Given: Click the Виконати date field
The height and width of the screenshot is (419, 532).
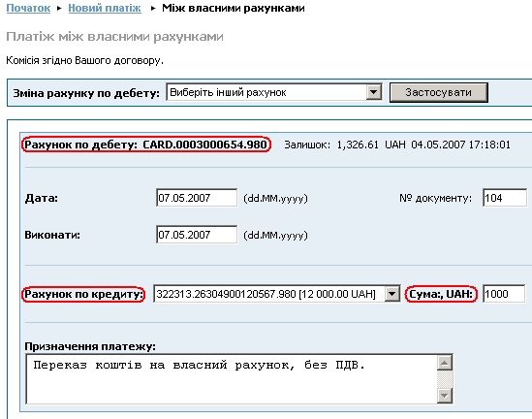Looking at the screenshot, I should [x=197, y=235].
